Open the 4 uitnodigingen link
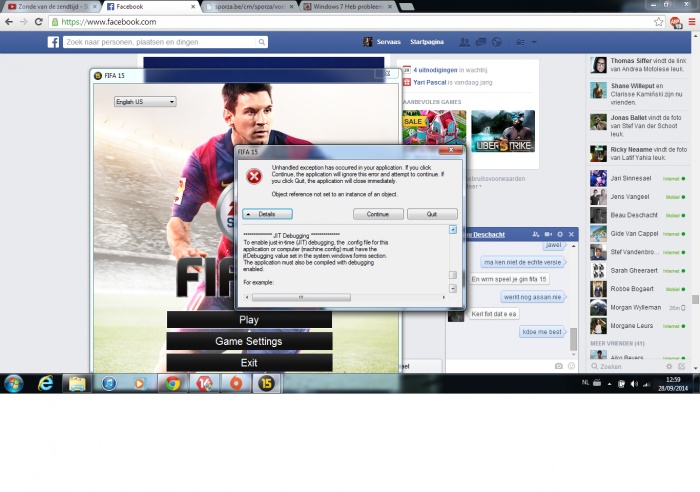This screenshot has width=700, height=492. pyautogui.click(x=435, y=70)
